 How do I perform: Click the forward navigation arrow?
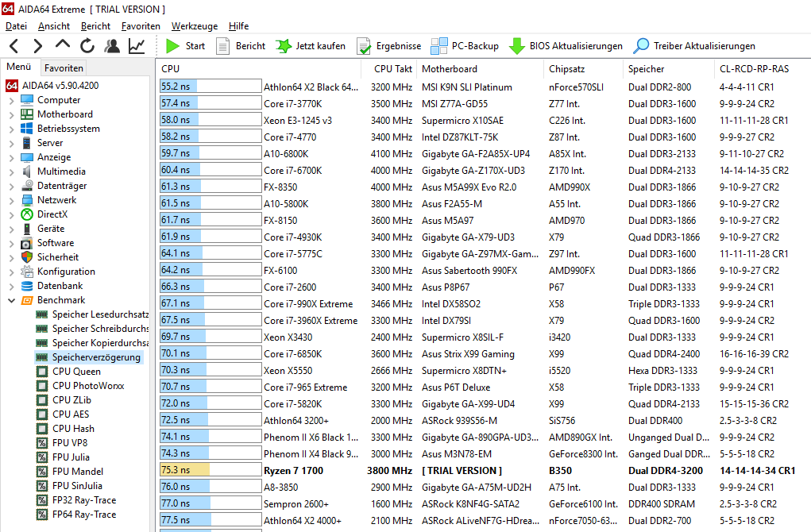[x=38, y=46]
